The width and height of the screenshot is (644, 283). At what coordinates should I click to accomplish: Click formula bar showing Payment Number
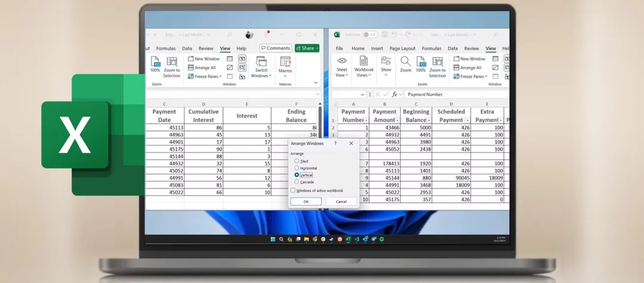tap(456, 94)
